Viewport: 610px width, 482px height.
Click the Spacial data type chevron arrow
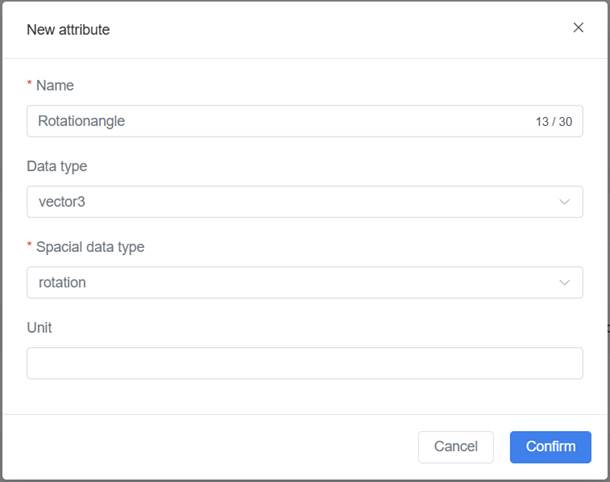click(565, 282)
